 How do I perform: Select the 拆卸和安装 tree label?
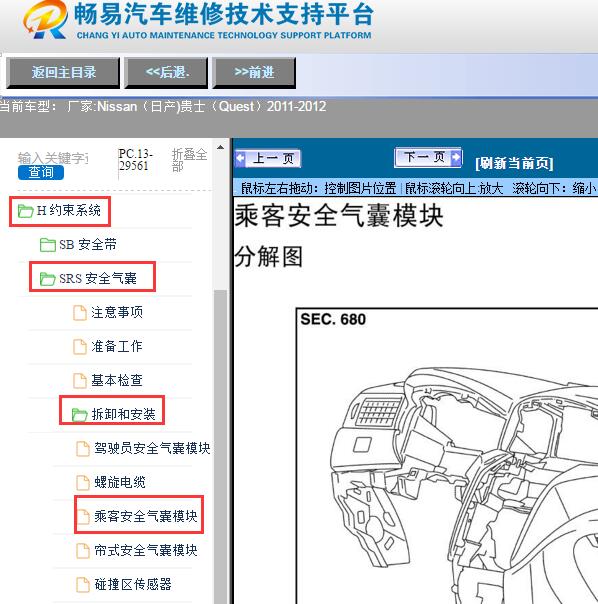tap(123, 414)
